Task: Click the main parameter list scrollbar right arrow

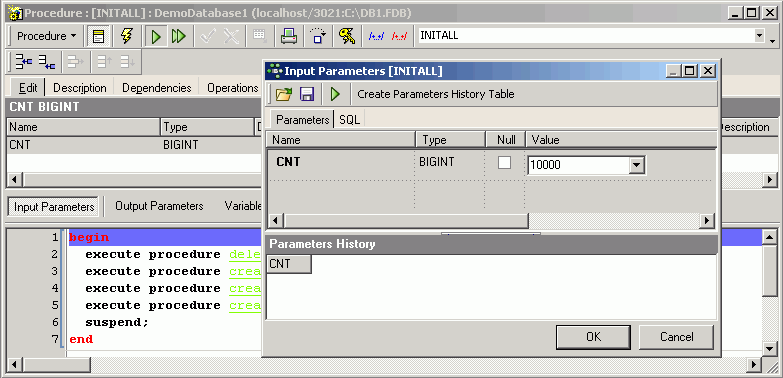Action: (770, 180)
